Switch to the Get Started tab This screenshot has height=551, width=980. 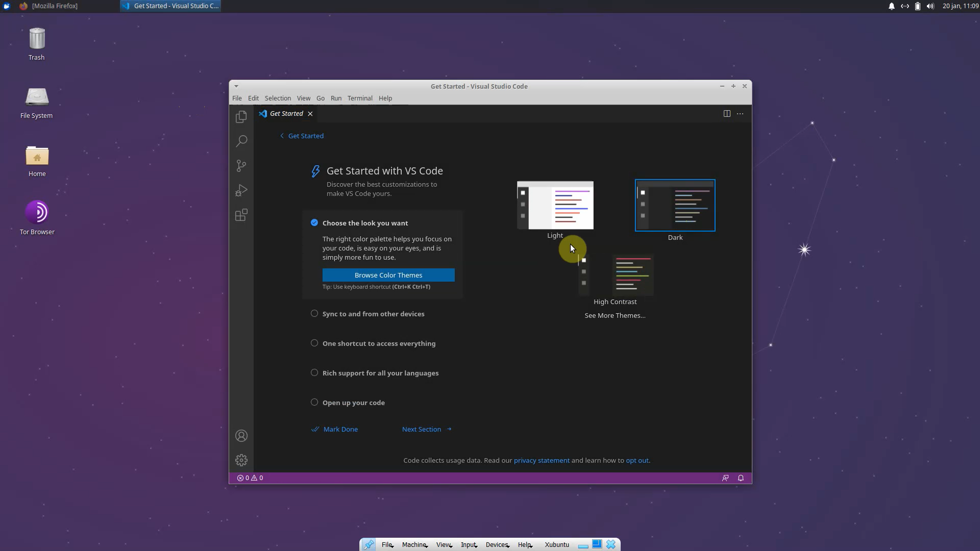[286, 113]
